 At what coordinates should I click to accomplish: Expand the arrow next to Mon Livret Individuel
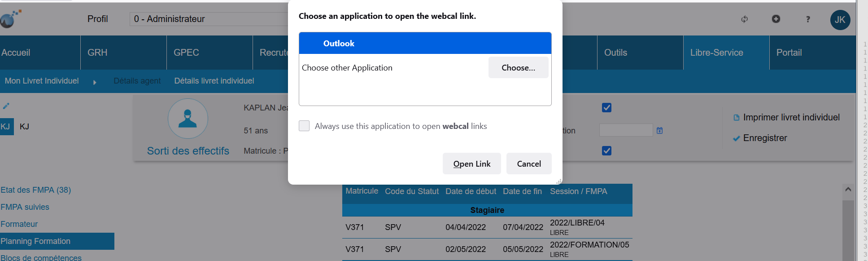95,82
